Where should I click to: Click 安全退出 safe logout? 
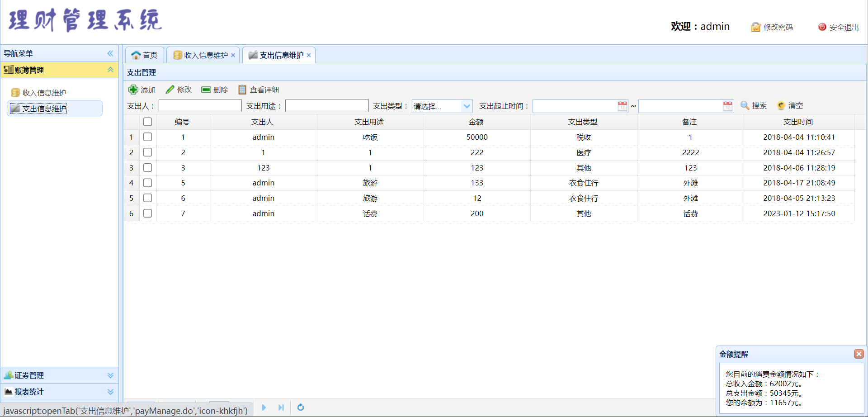(x=839, y=27)
